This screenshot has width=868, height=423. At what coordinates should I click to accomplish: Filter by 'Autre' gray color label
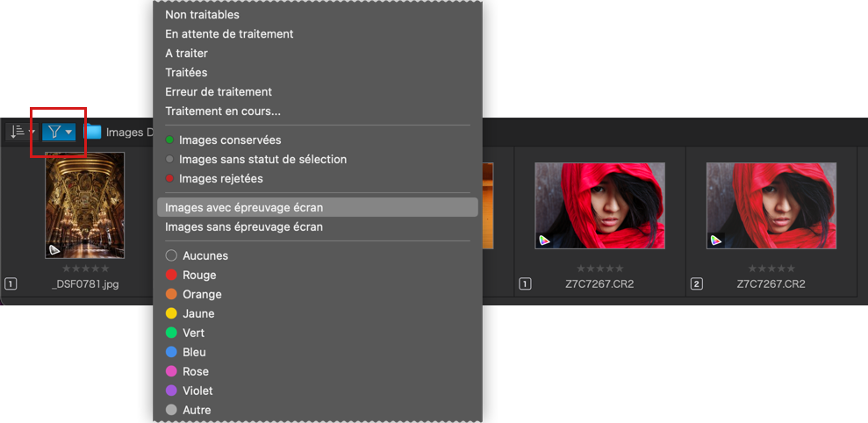(317, 410)
